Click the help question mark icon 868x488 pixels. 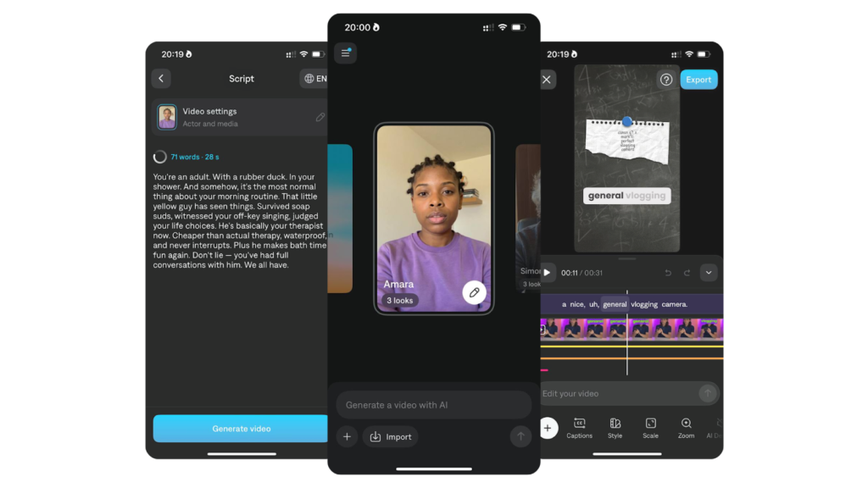tap(666, 80)
